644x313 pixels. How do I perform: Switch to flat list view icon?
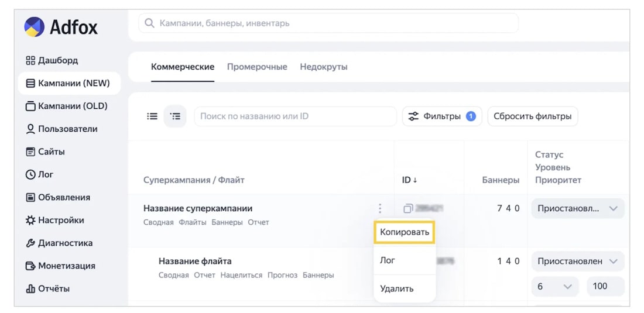click(152, 116)
